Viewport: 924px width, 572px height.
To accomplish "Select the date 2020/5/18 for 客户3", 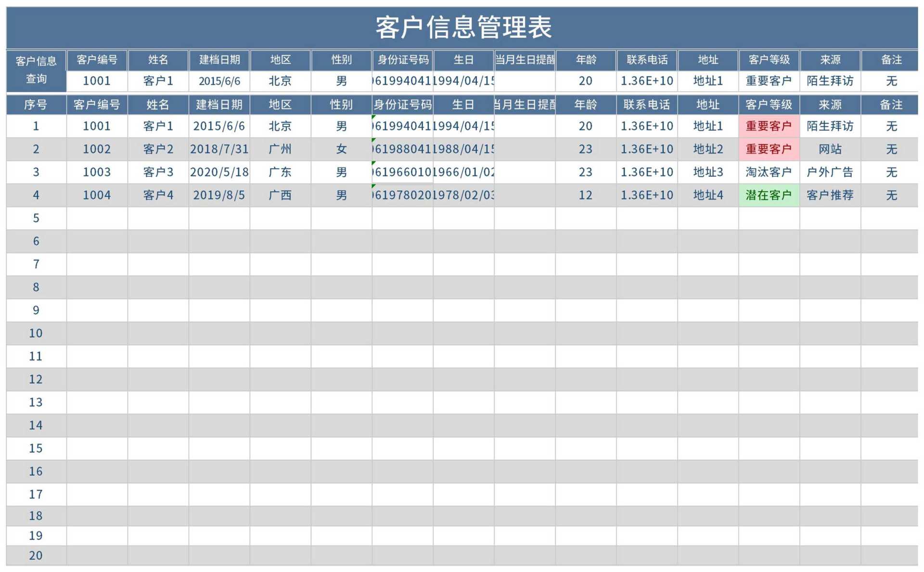I will (219, 172).
